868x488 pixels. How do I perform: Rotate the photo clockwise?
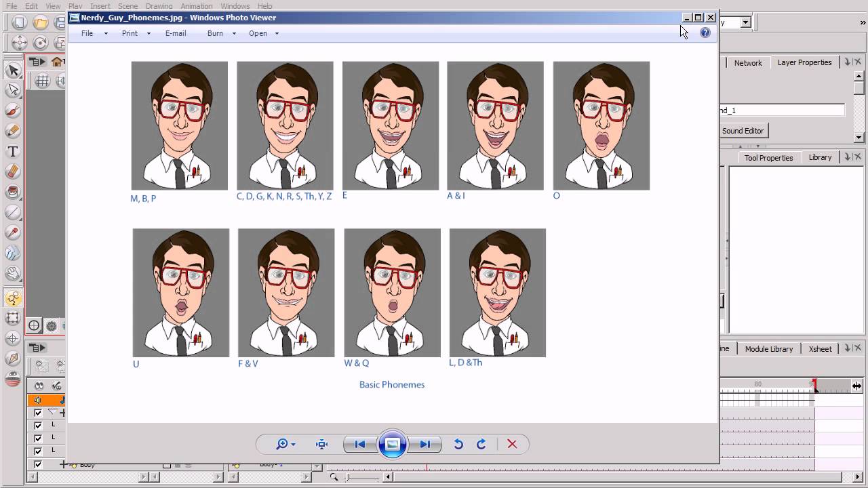click(x=481, y=444)
